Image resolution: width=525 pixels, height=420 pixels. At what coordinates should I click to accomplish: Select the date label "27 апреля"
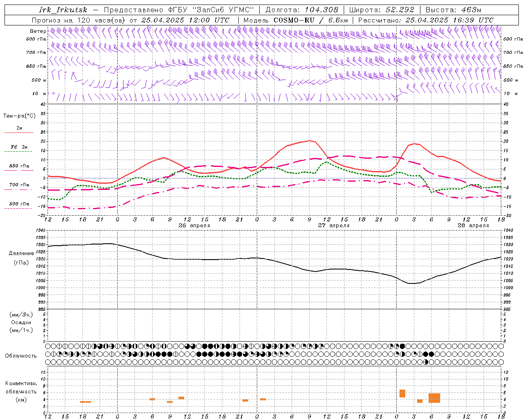click(334, 226)
